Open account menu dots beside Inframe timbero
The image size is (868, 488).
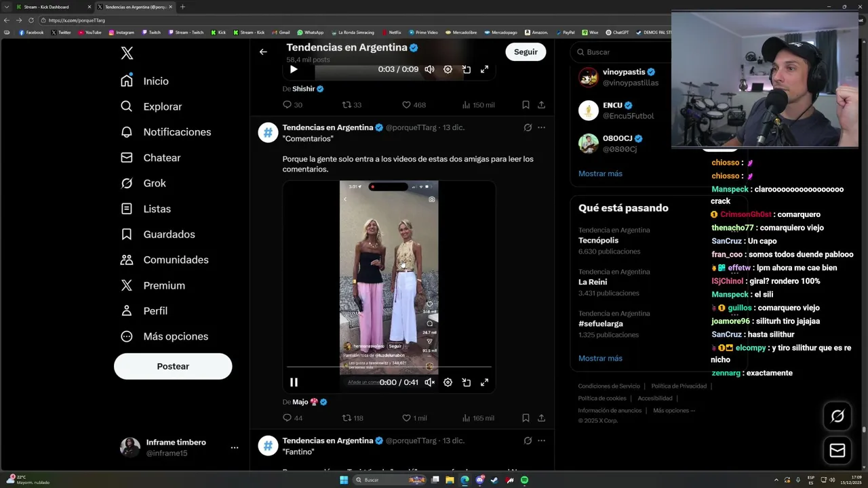click(234, 447)
